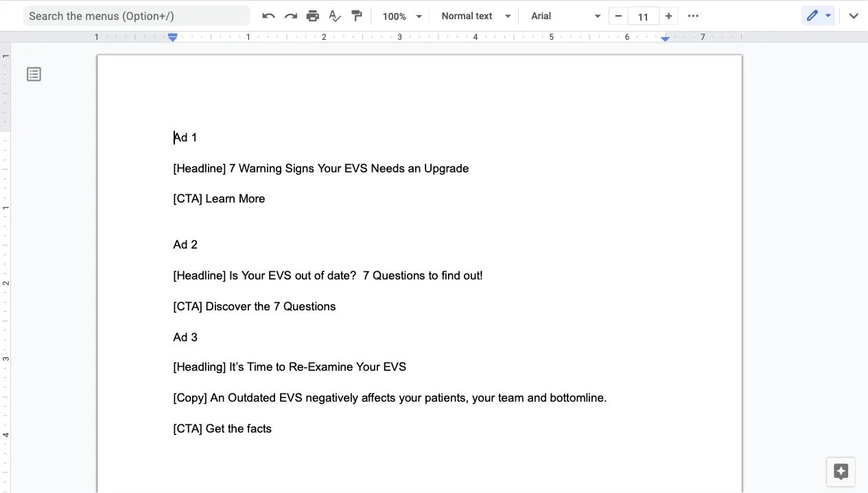Click the 'Is Your EVS out of date?' headline
The image size is (868, 493).
[293, 275]
